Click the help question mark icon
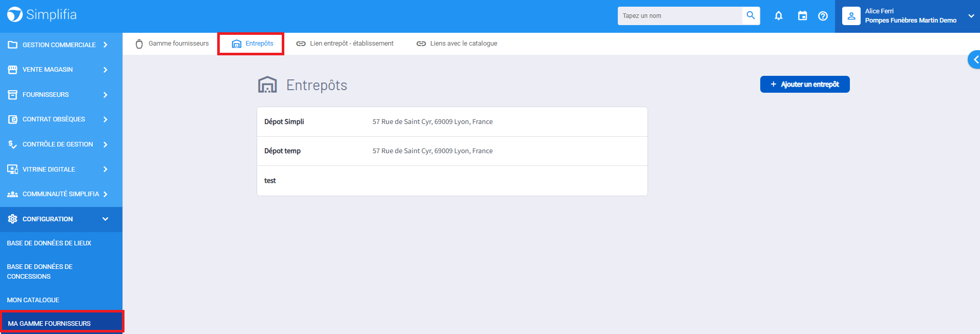980x334 pixels. point(823,16)
